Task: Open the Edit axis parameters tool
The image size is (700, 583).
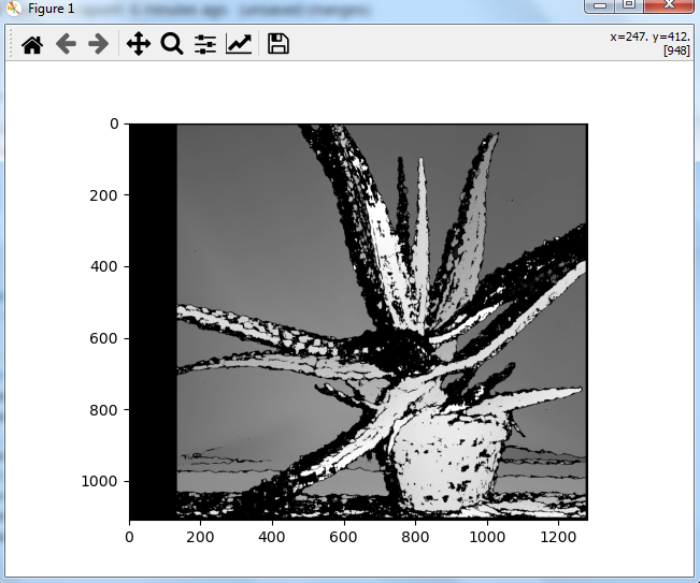Action: click(239, 44)
